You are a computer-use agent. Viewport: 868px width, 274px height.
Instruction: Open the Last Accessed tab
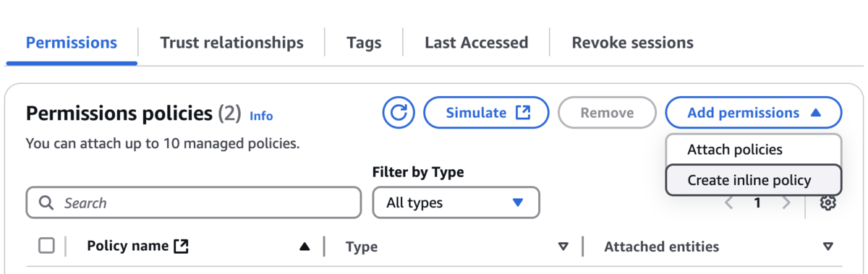click(477, 43)
